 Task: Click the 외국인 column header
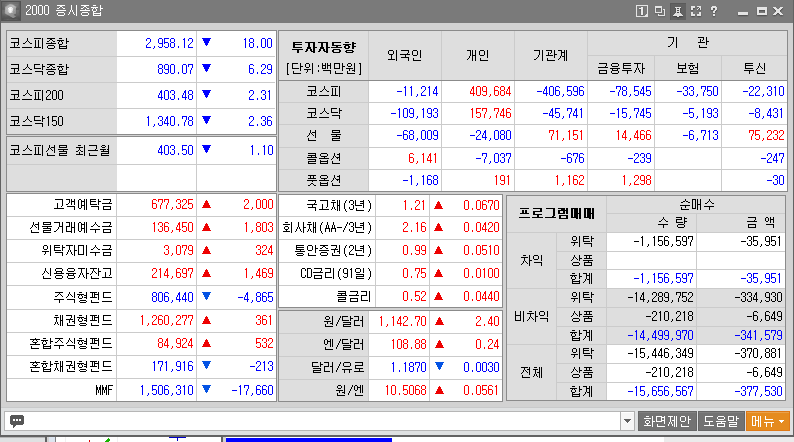tap(405, 55)
